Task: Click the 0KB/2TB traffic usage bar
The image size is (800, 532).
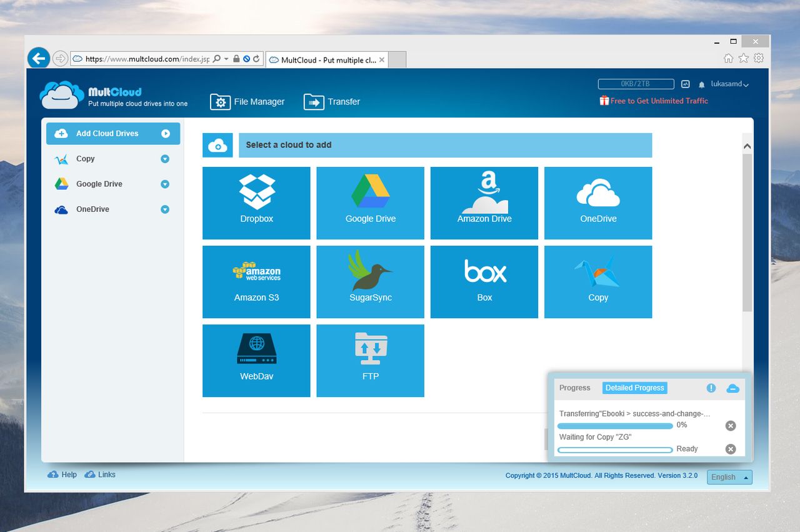Action: tap(636, 84)
